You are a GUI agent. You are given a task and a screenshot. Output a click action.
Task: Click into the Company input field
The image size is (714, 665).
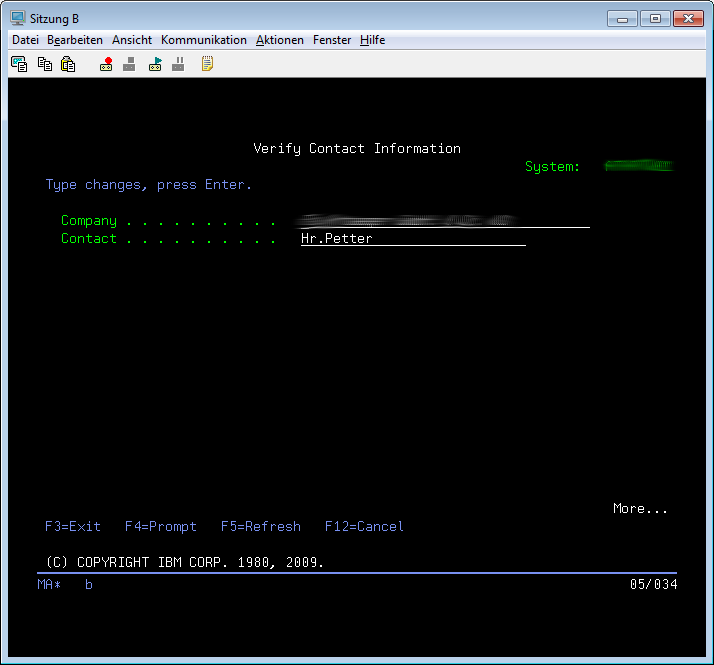(444, 221)
